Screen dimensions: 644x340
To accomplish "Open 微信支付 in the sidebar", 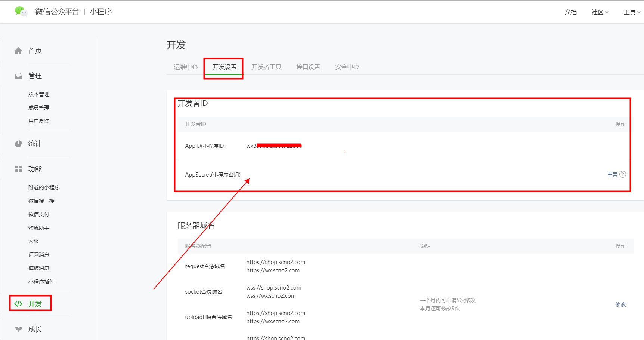I will point(39,214).
